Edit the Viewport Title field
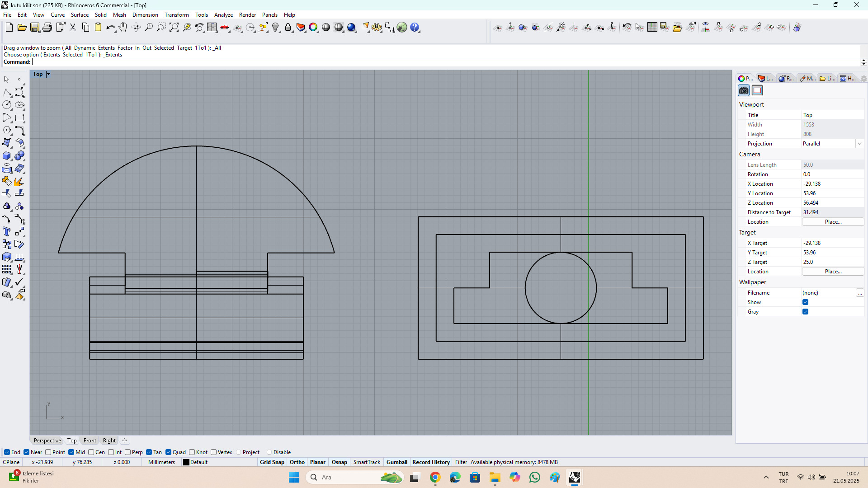This screenshot has height=488, width=868. 833,115
